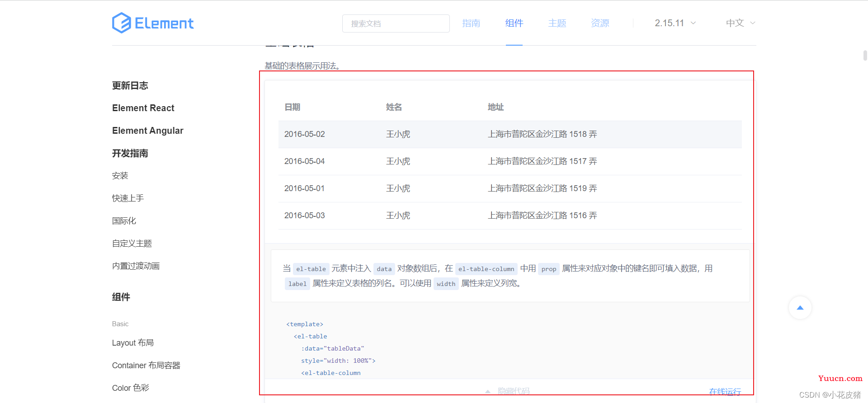Click the 地址 column header
Viewport: 868px width, 403px height.
tap(496, 107)
